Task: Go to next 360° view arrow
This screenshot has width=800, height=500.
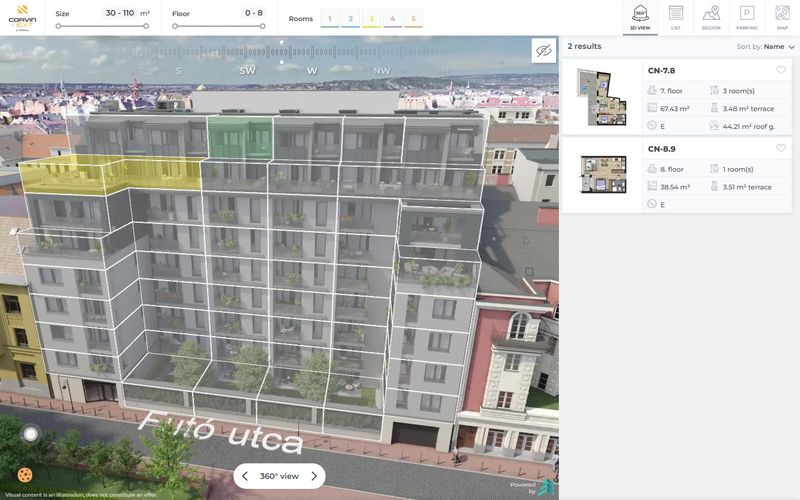Action: coord(314,476)
